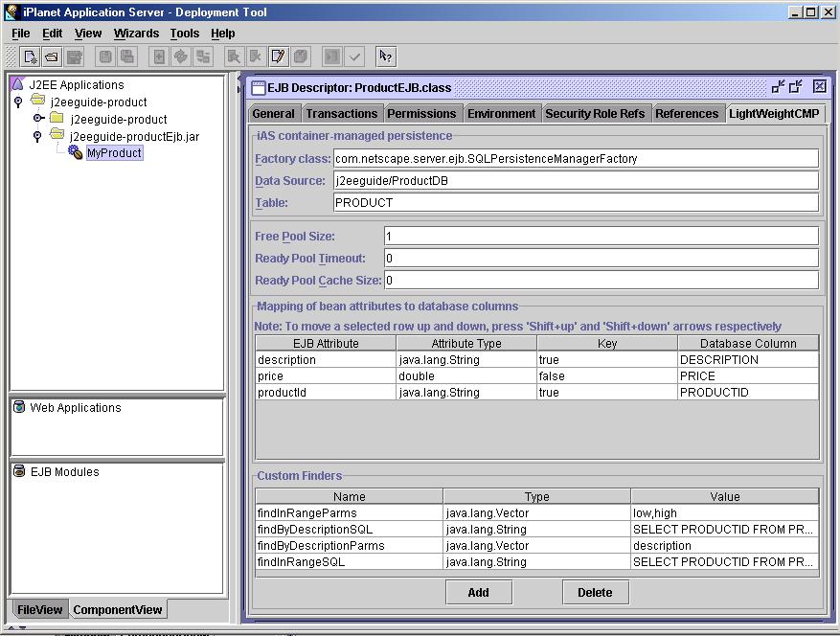Click the Edit descriptor pencil icon
Viewport: 840px width, 636px height.
(278, 57)
